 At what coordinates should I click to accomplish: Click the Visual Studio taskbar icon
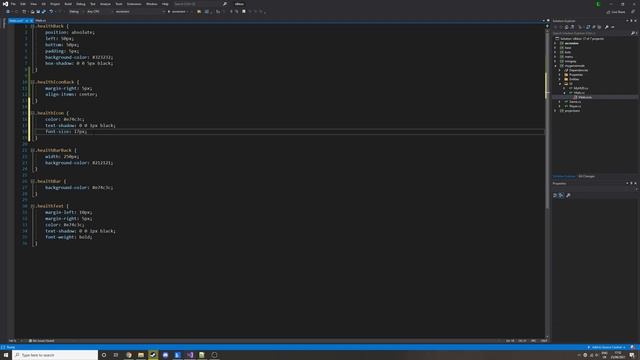click(190, 355)
